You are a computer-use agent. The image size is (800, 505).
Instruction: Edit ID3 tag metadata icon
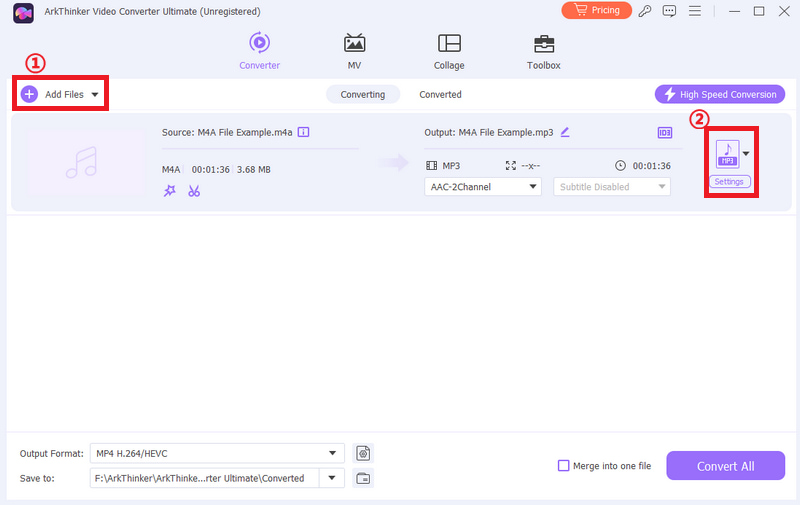(664, 133)
